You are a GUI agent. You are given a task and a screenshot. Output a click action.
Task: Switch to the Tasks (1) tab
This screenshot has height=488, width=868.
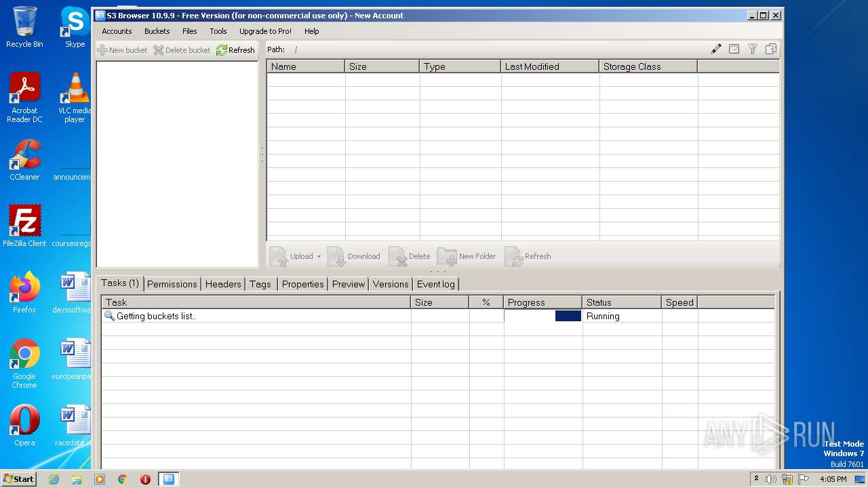(120, 283)
